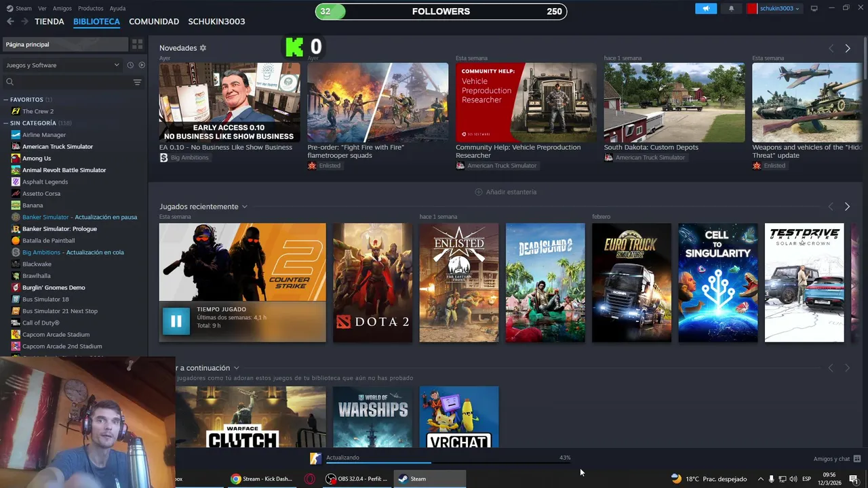The width and height of the screenshot is (868, 488).
Task: Click the recent activity clock filter icon
Action: (x=130, y=65)
